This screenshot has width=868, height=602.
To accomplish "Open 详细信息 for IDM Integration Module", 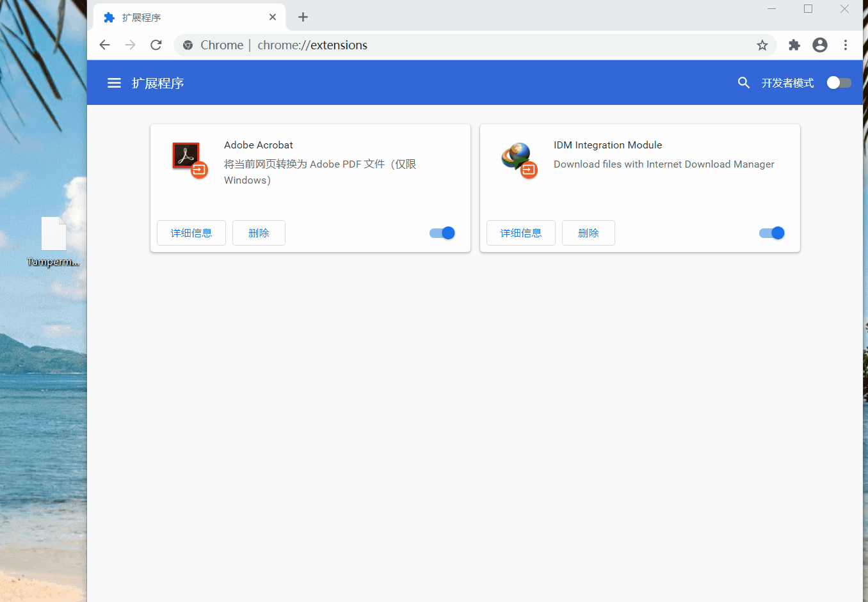I will (521, 233).
